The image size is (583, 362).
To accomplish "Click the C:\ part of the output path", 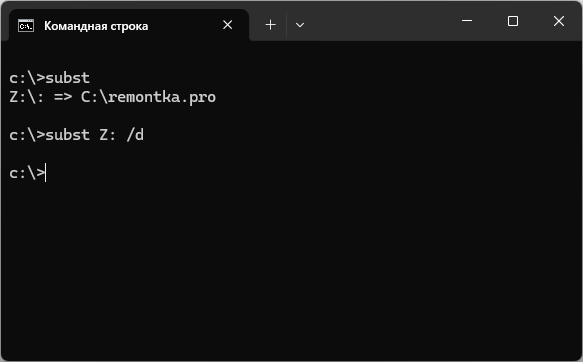I will pyautogui.click(x=94, y=97).
